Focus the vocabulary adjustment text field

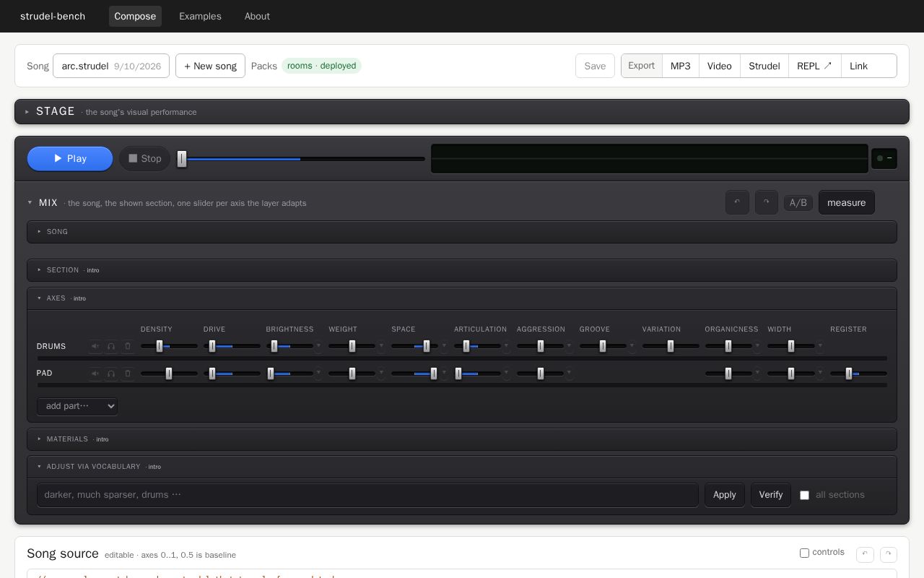tap(367, 495)
